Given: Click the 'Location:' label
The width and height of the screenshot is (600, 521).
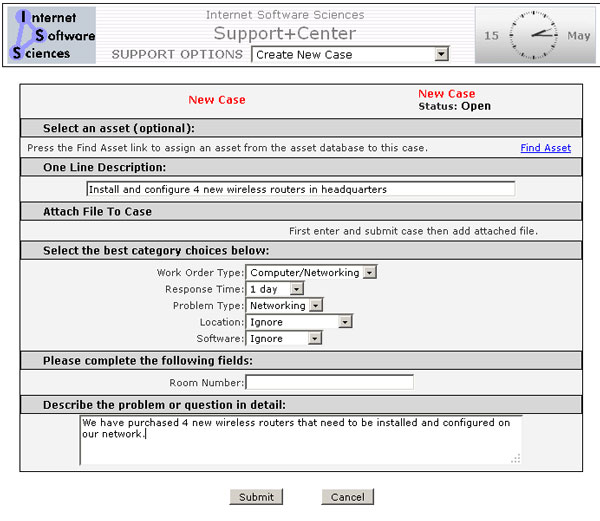Looking at the screenshot, I should (222, 322).
